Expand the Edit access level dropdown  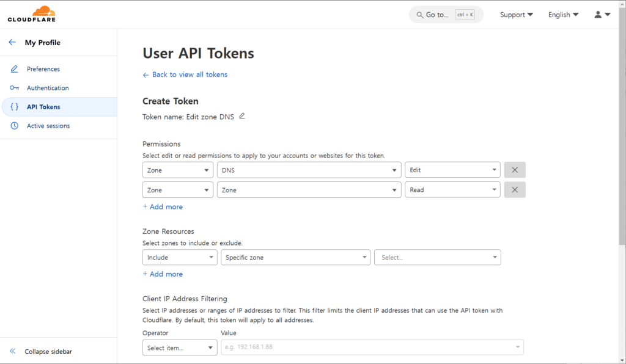[x=452, y=170]
